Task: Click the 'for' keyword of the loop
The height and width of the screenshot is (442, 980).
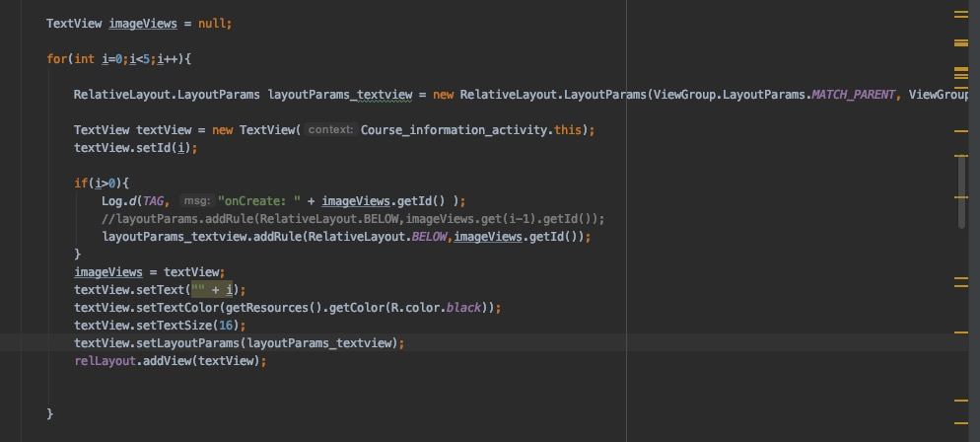Action: pos(56,59)
